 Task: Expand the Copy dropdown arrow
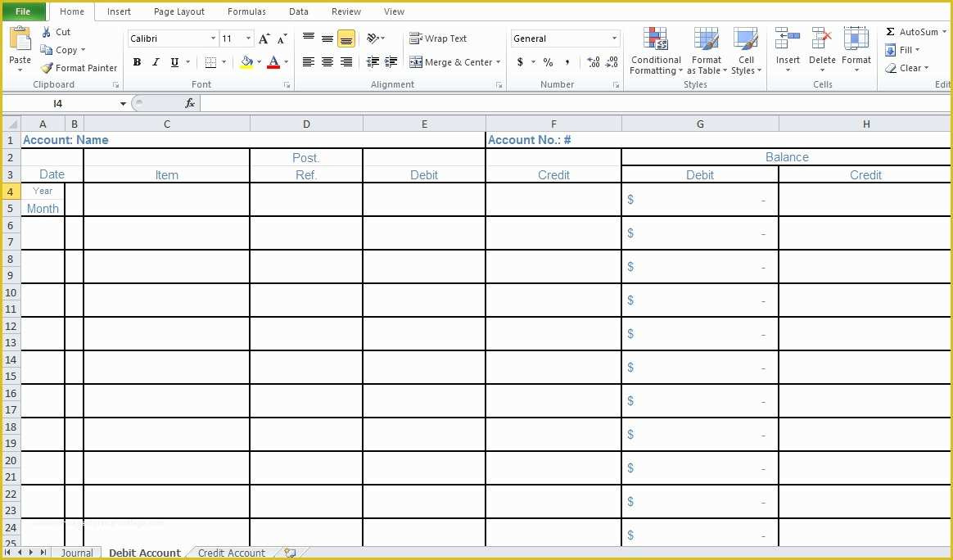[84, 50]
